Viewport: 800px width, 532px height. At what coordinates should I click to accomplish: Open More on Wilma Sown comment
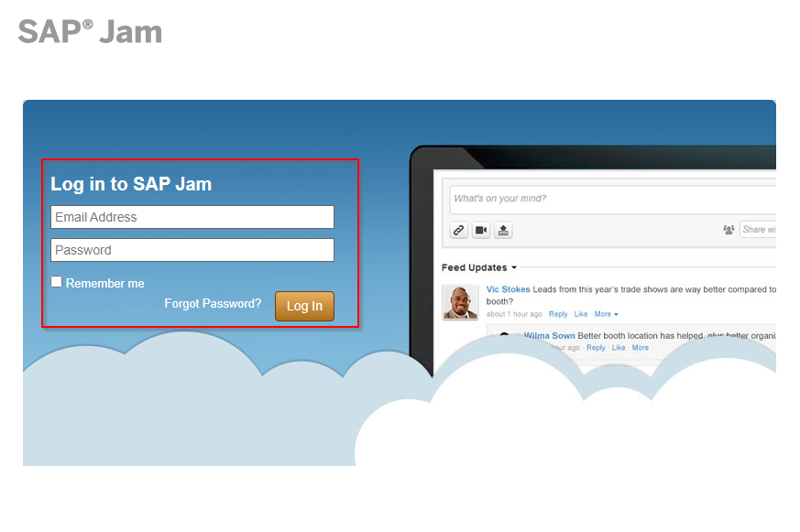641,348
